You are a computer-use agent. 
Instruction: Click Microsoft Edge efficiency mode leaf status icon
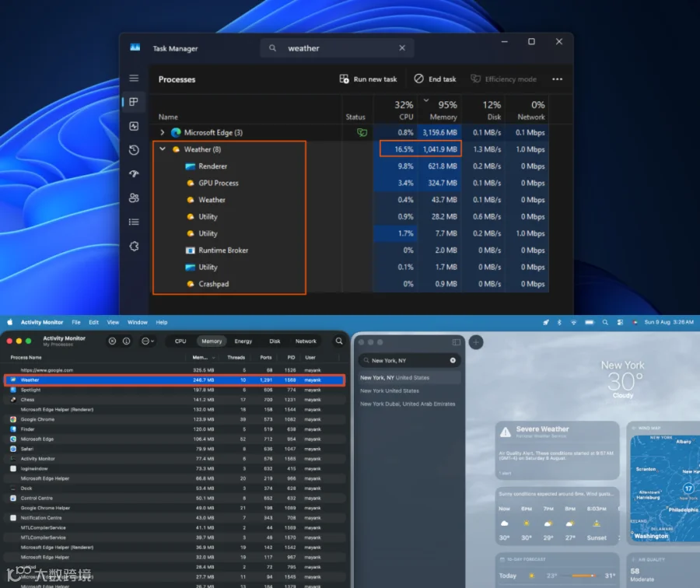[x=362, y=132]
